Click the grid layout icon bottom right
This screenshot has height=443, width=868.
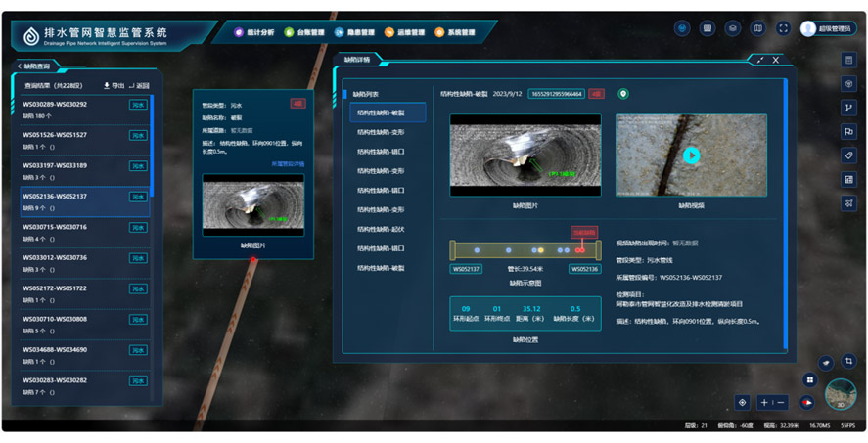click(810, 380)
